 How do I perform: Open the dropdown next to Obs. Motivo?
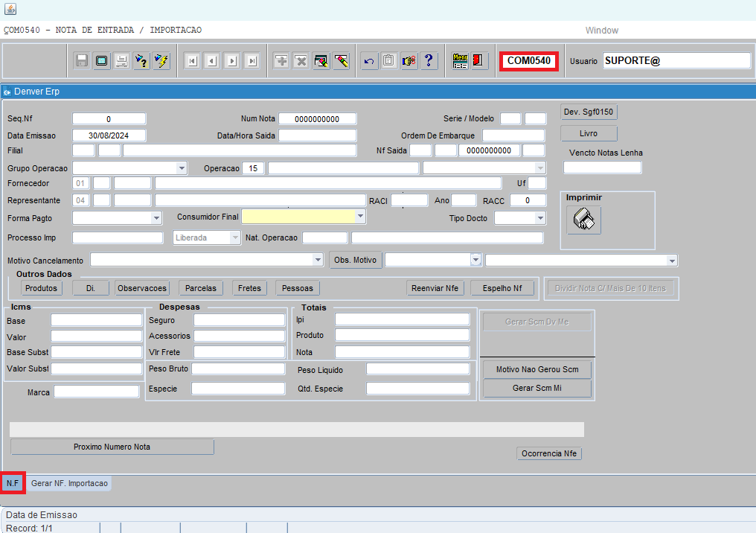[476, 260]
